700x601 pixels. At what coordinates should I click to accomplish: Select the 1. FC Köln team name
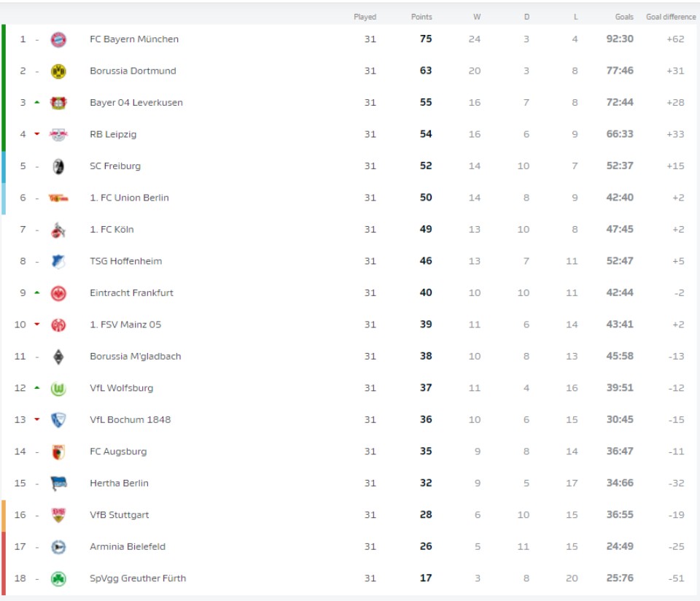tap(110, 229)
